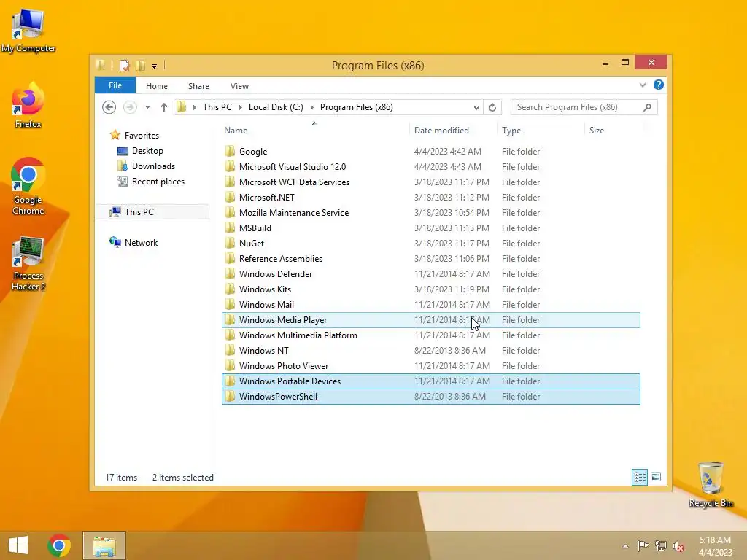Expand the arrow after Local Disk (C:)

click(x=312, y=107)
